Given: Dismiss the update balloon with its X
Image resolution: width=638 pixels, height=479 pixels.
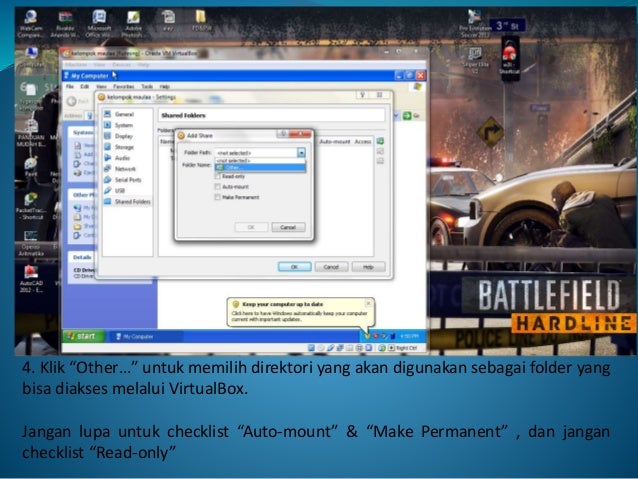Looking at the screenshot, I should 368,303.
